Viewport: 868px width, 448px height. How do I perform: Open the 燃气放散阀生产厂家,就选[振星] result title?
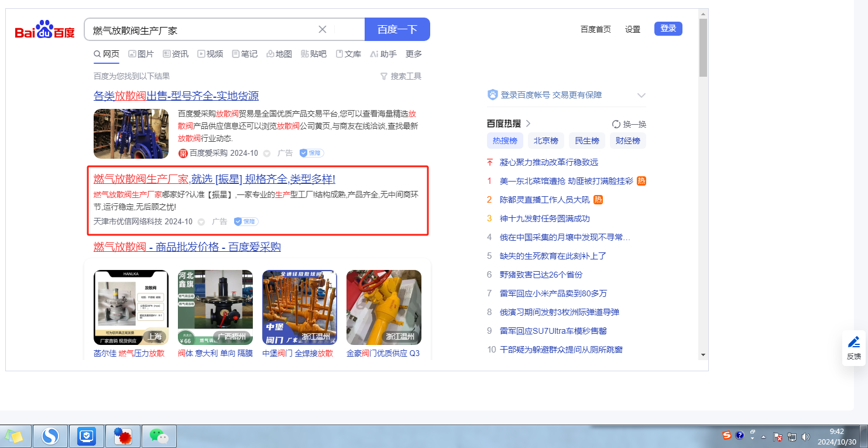click(214, 179)
